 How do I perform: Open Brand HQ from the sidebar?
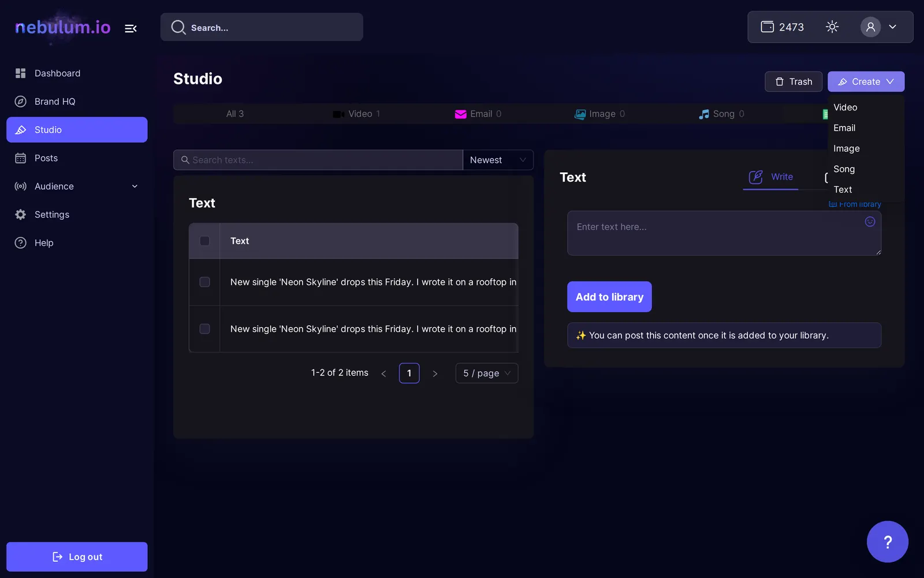[x=77, y=102]
